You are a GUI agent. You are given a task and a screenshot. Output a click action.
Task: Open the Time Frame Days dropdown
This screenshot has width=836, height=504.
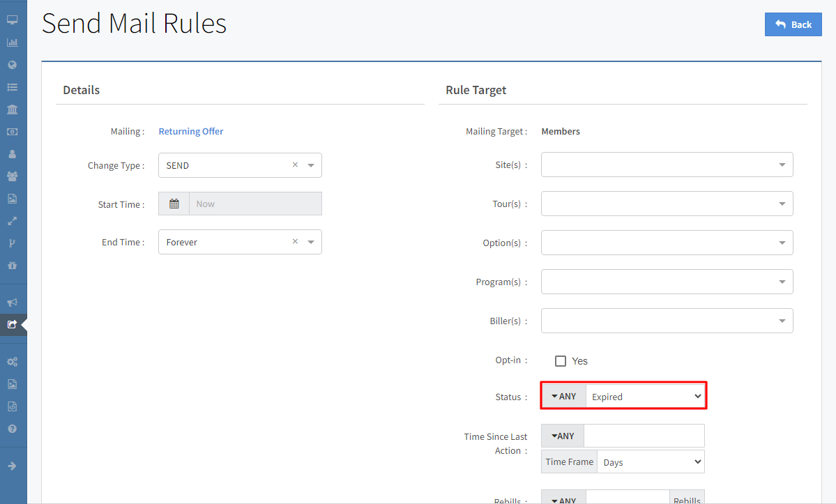click(650, 462)
